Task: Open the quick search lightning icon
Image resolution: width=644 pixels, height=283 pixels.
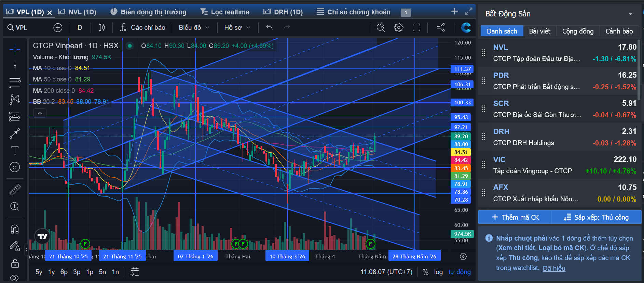Action: 381,27
